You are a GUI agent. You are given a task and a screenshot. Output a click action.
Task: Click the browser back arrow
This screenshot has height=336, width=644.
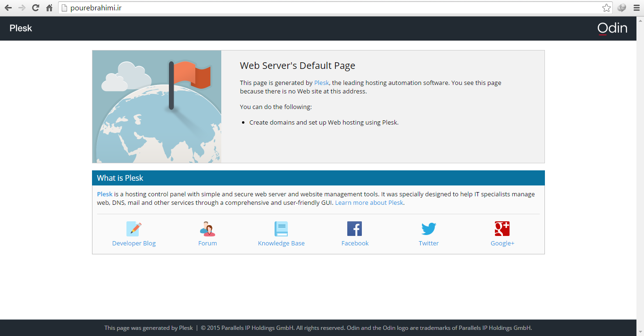coord(8,8)
